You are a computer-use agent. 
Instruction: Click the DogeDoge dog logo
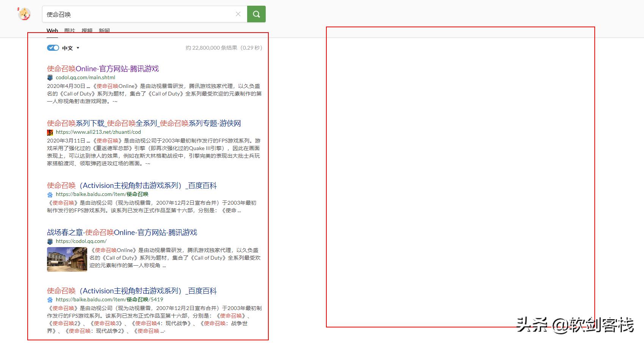pyautogui.click(x=24, y=14)
